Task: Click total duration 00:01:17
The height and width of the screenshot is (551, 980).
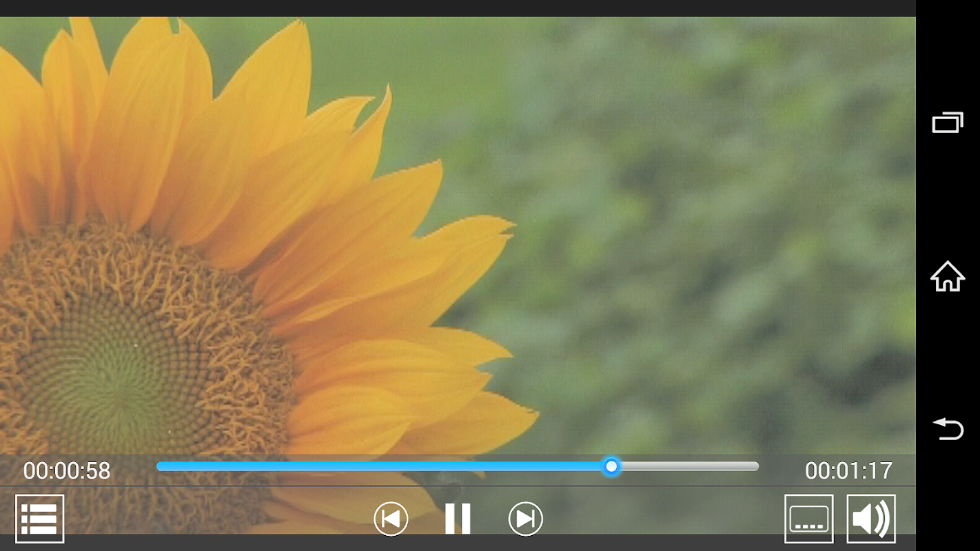Action: (x=848, y=470)
